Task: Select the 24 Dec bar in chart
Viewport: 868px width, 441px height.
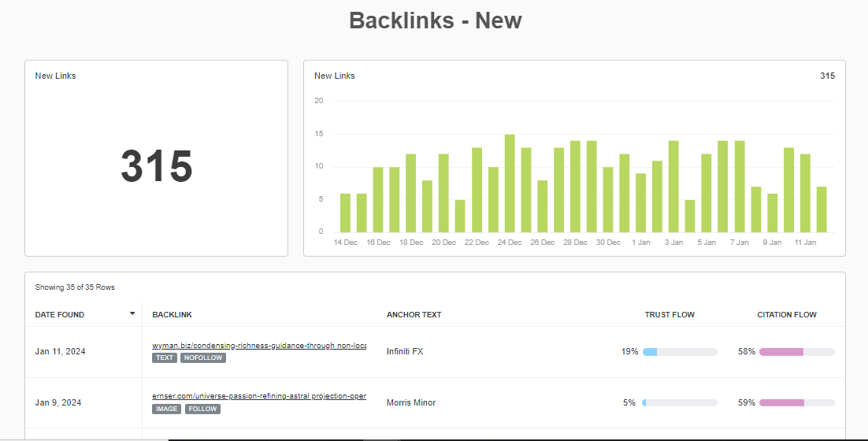Action: pyautogui.click(x=510, y=183)
